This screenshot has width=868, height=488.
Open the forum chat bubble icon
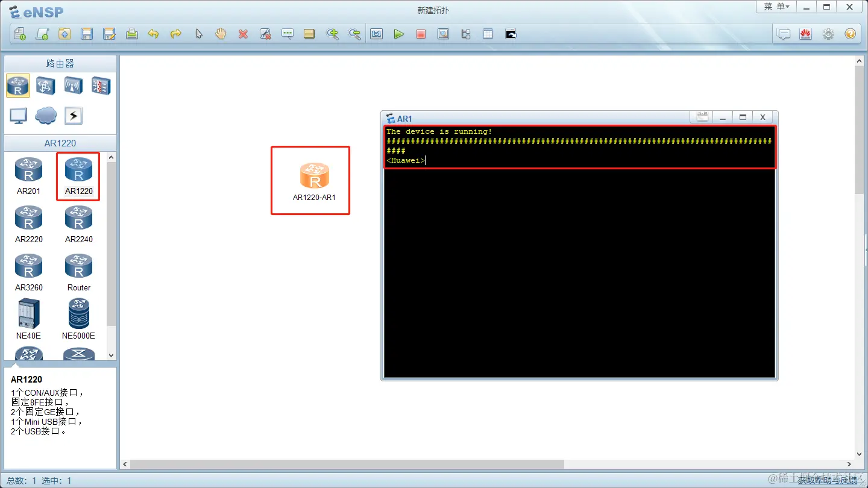pyautogui.click(x=784, y=34)
